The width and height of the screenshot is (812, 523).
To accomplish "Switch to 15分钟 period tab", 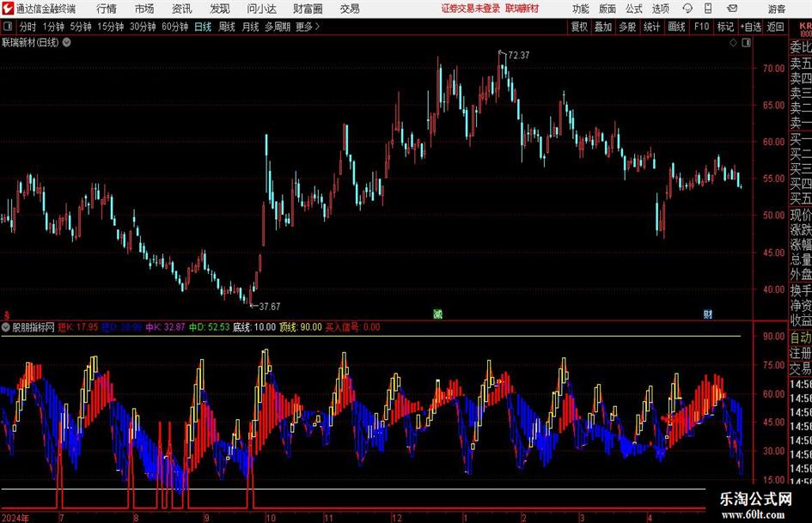I will 110,27.
